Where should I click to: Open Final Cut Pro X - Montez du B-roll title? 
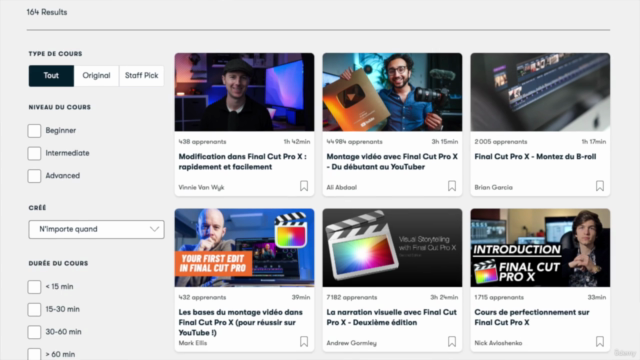tap(535, 157)
